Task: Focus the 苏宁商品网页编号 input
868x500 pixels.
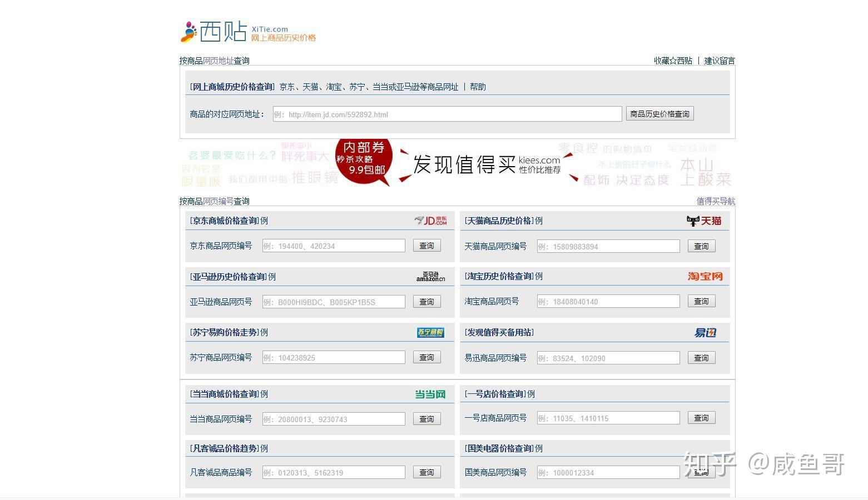Action: (x=334, y=357)
